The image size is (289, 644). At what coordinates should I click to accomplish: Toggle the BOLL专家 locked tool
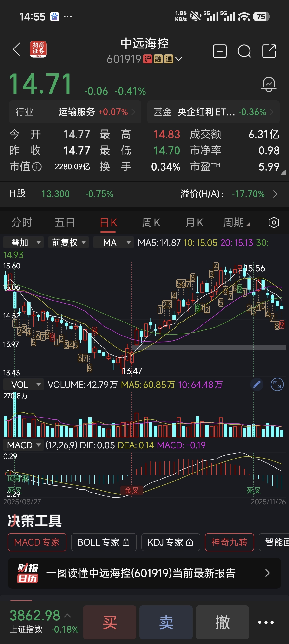(104, 542)
